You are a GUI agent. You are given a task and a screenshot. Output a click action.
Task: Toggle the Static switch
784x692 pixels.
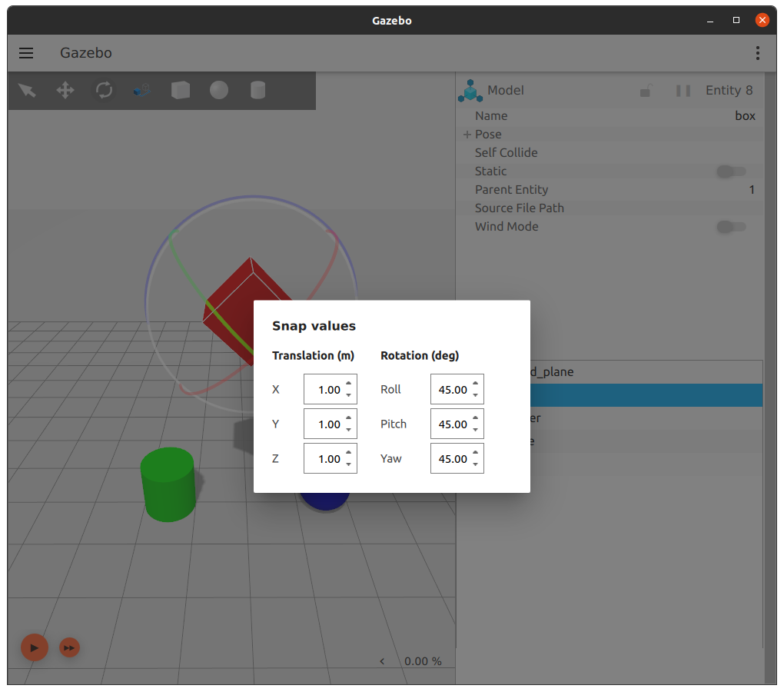[731, 171]
